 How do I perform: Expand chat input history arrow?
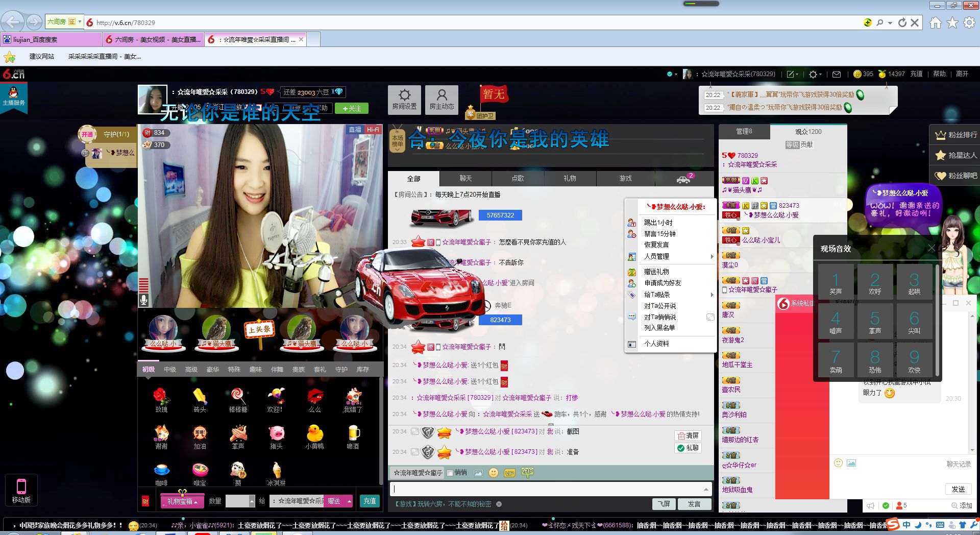(x=706, y=489)
